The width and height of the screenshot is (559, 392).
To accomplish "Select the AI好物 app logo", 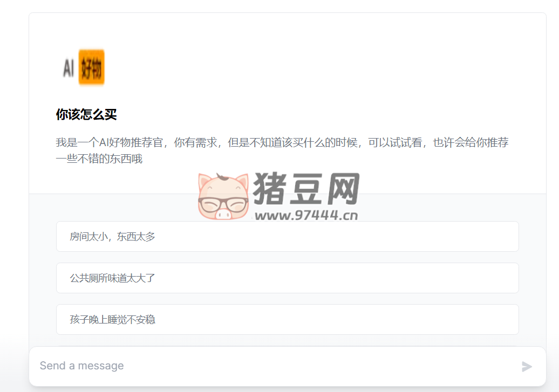I will [x=83, y=67].
